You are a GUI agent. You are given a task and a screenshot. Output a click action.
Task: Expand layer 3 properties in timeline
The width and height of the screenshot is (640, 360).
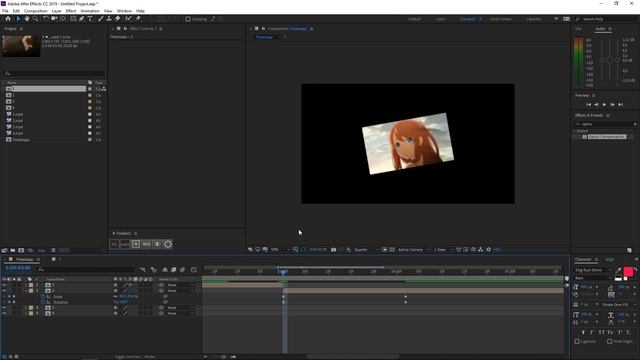click(26, 308)
